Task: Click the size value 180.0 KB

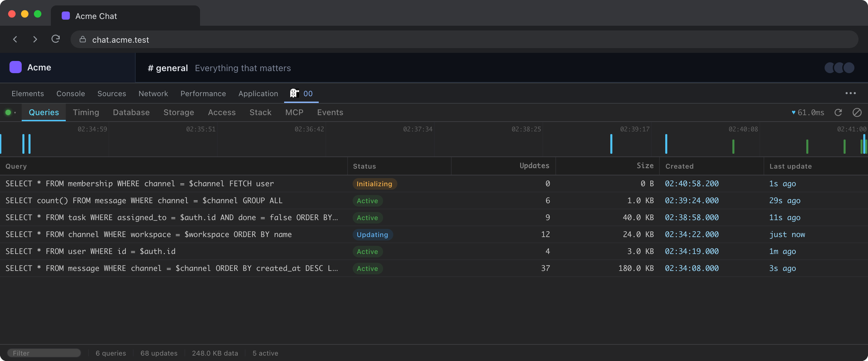Action: point(636,268)
